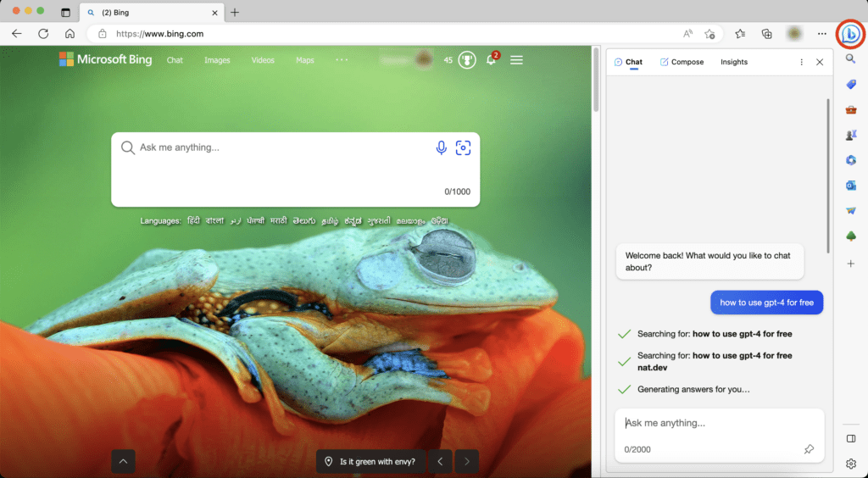Expand the Bing hamburger menu
Viewport: 868px width, 478px height.
pos(516,59)
